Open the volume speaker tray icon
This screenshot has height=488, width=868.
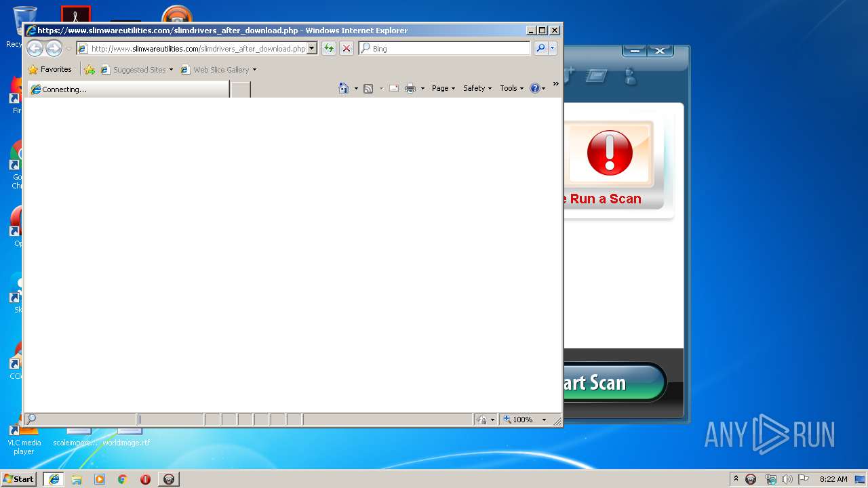(787, 479)
